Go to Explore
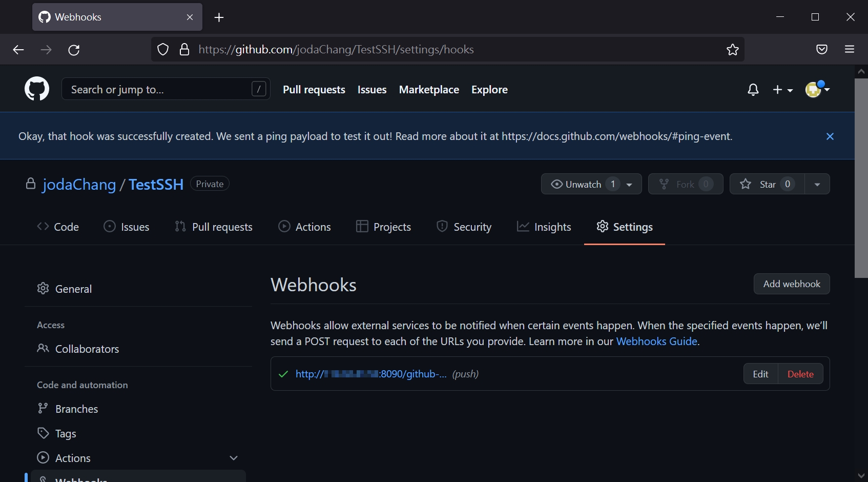 (489, 90)
